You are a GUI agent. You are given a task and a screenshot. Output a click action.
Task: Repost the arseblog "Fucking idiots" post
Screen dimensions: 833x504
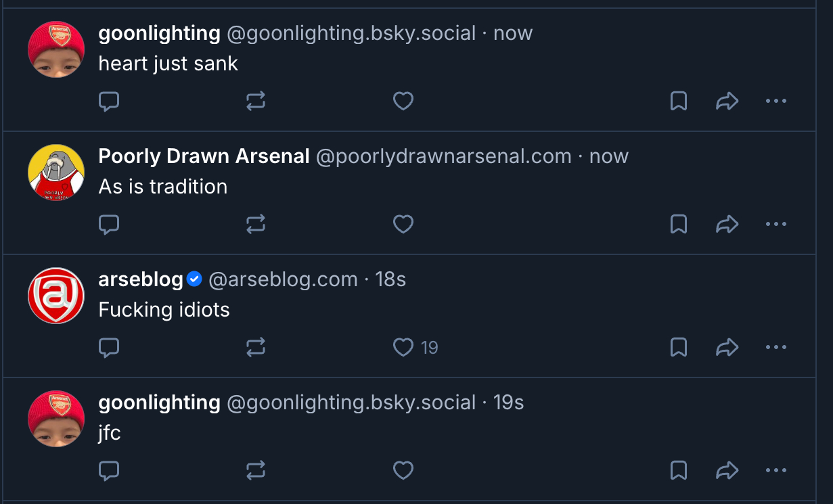256,348
